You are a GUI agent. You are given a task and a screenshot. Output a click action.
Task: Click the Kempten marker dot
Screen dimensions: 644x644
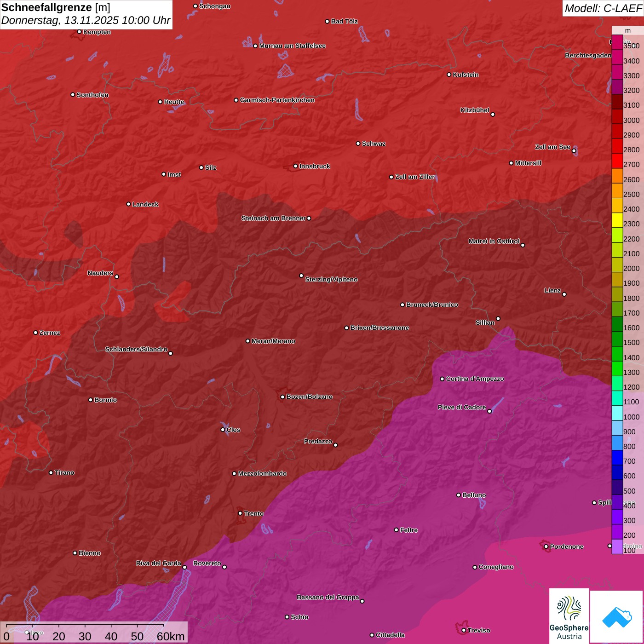pyautogui.click(x=80, y=32)
